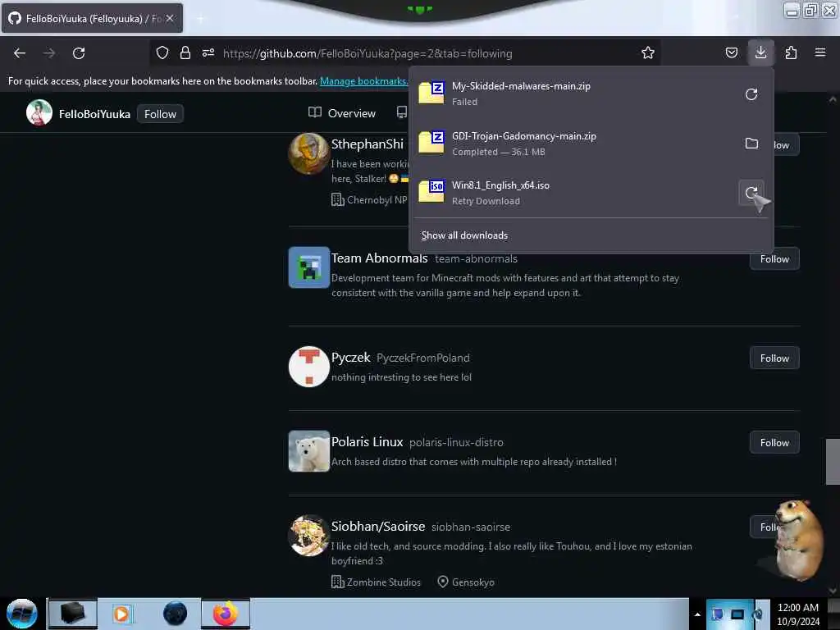Viewport: 840px width, 630px height.
Task: Open the Firefox taskbar icon
Action: (x=225, y=614)
